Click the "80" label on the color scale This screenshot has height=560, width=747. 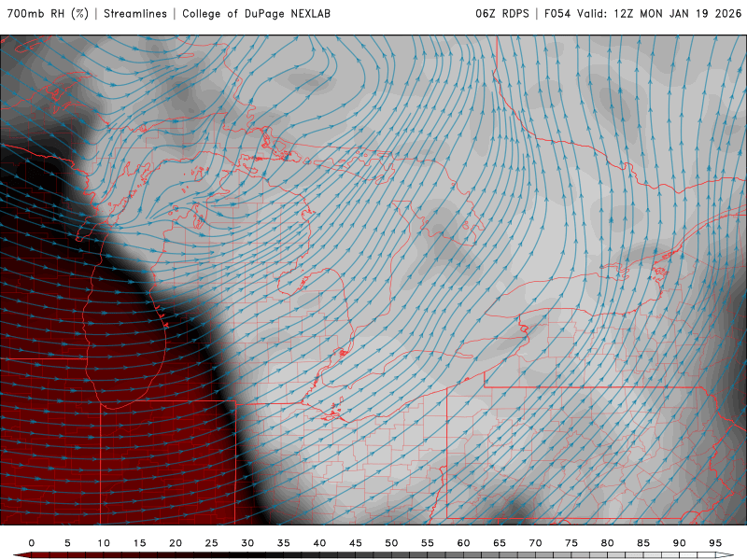[x=608, y=543]
